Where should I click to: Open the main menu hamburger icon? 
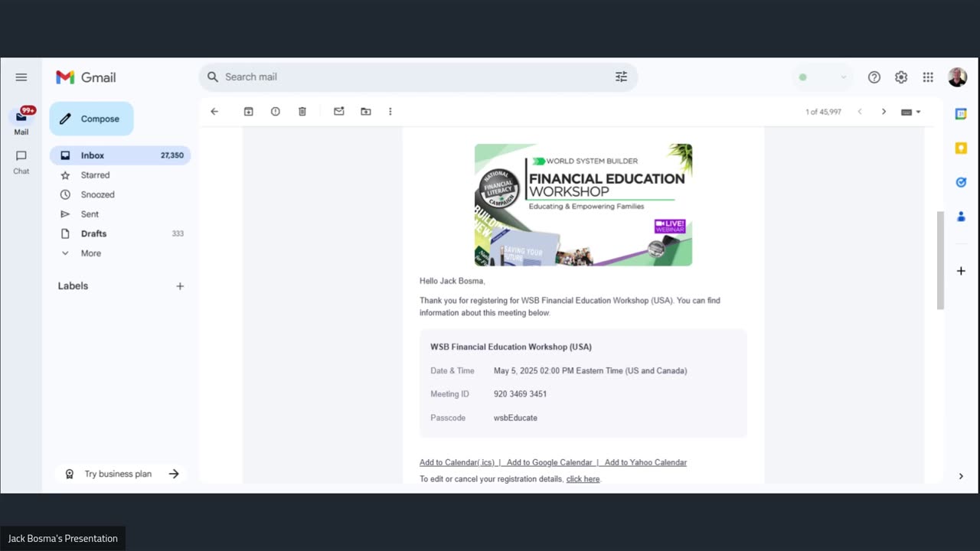(x=21, y=77)
